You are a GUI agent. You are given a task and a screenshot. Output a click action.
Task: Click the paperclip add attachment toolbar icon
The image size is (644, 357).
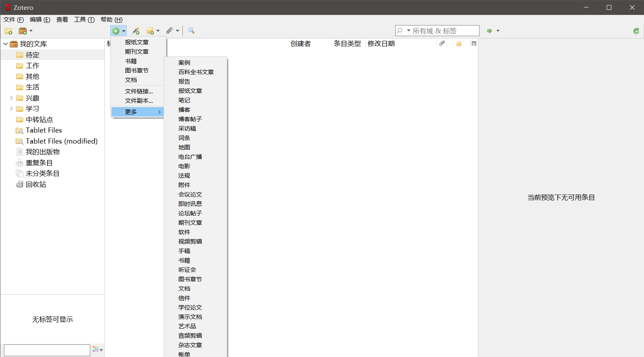coord(170,31)
